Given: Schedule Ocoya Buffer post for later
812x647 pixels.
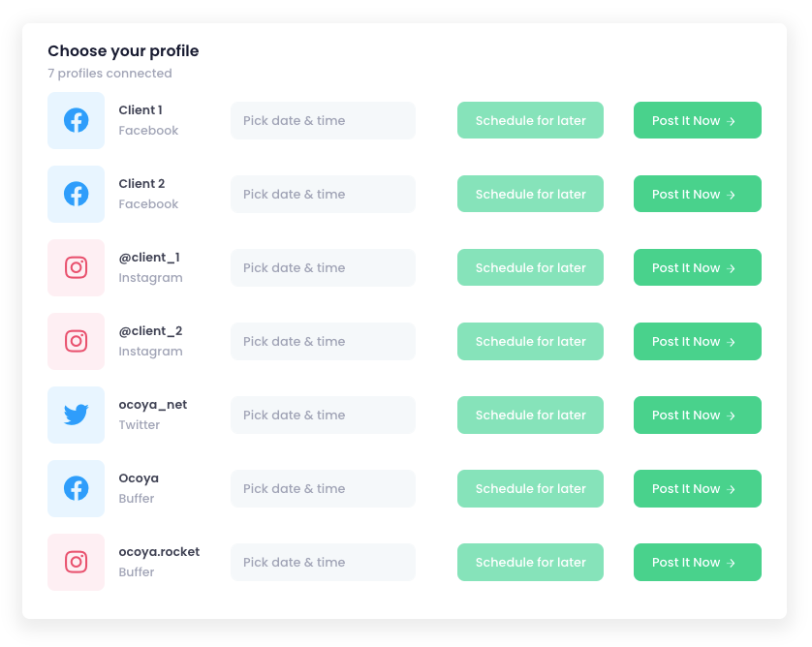Looking at the screenshot, I should (530, 488).
